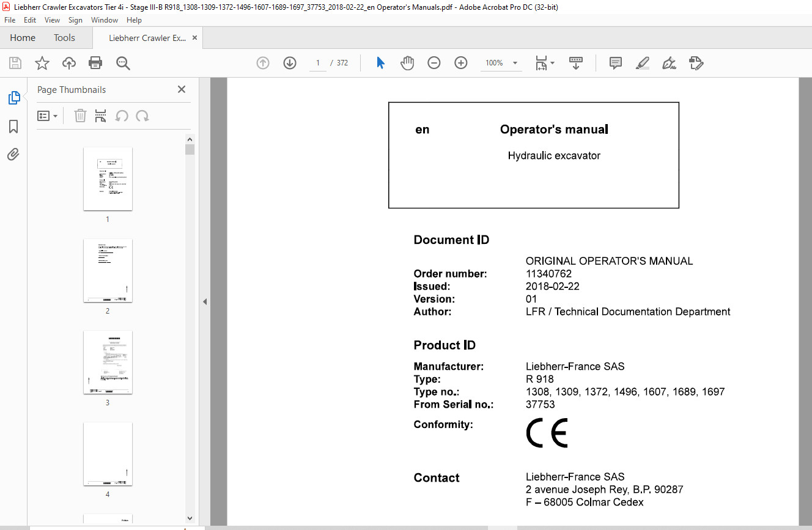Click the upload to cloud icon
812x530 pixels.
[x=69, y=63]
